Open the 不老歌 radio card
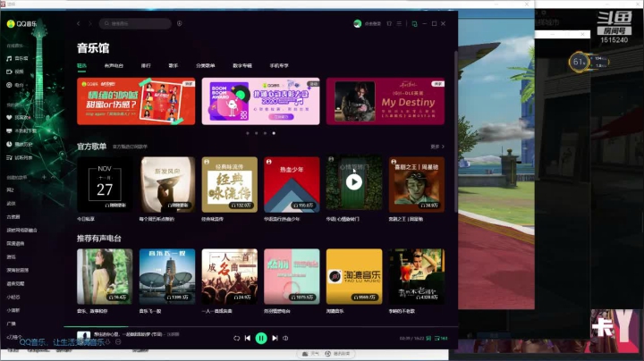This screenshot has width=644, height=361. click(417, 276)
